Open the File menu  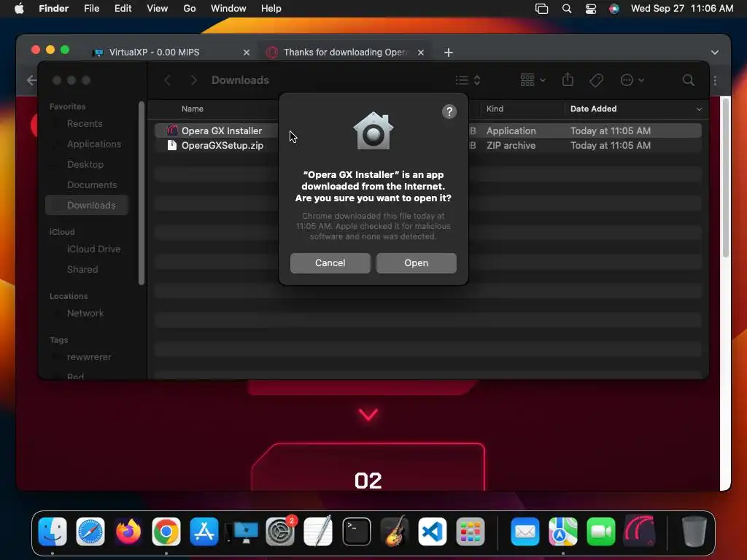(x=91, y=9)
